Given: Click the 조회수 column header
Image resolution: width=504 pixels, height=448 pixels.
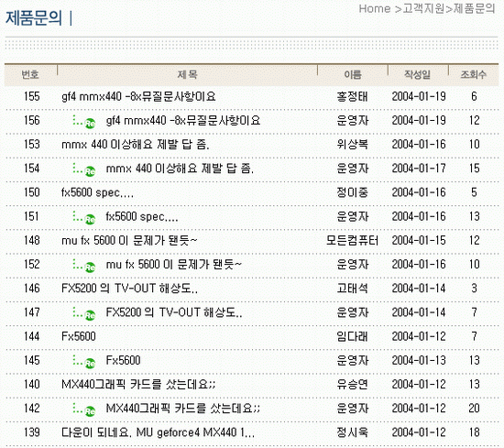Looking at the screenshot, I should point(474,74).
